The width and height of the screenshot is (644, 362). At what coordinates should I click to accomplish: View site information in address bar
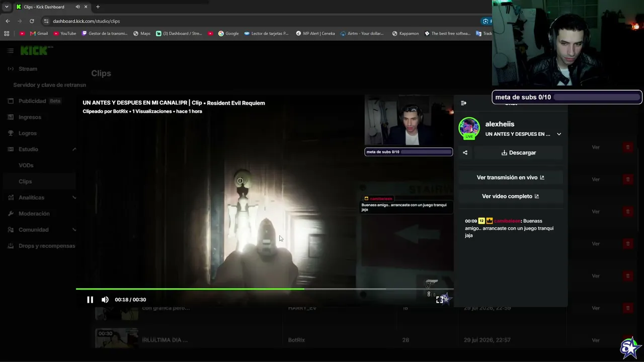46,21
